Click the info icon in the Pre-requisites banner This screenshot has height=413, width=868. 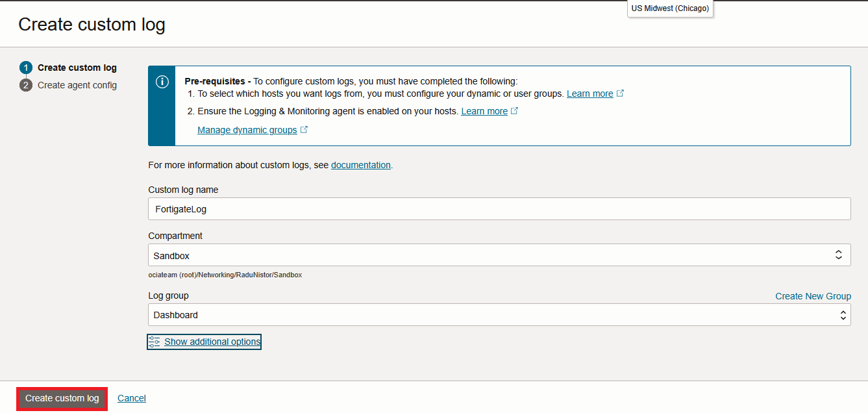tap(162, 82)
